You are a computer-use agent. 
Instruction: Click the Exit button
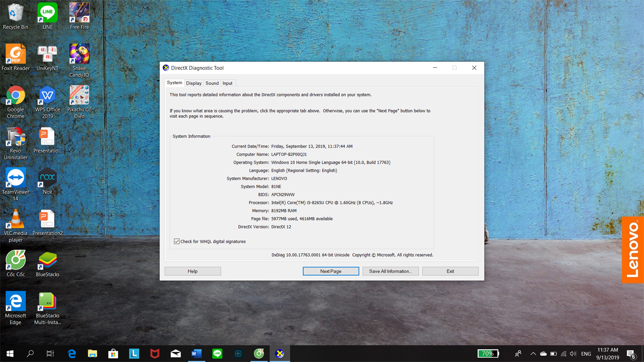[x=450, y=271]
